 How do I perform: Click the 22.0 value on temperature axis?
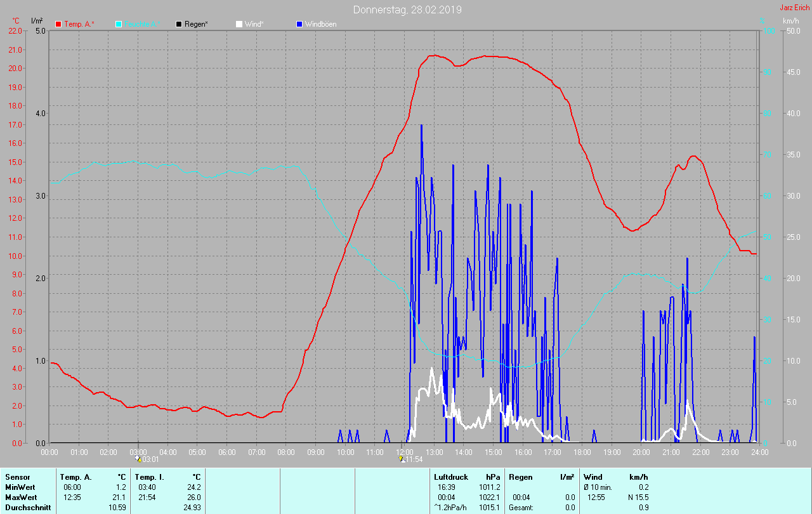click(x=15, y=30)
